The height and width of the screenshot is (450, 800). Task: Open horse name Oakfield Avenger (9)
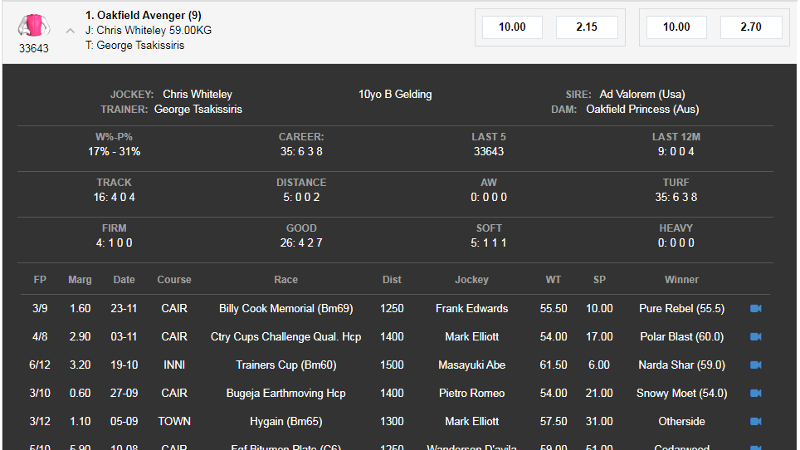pos(143,15)
